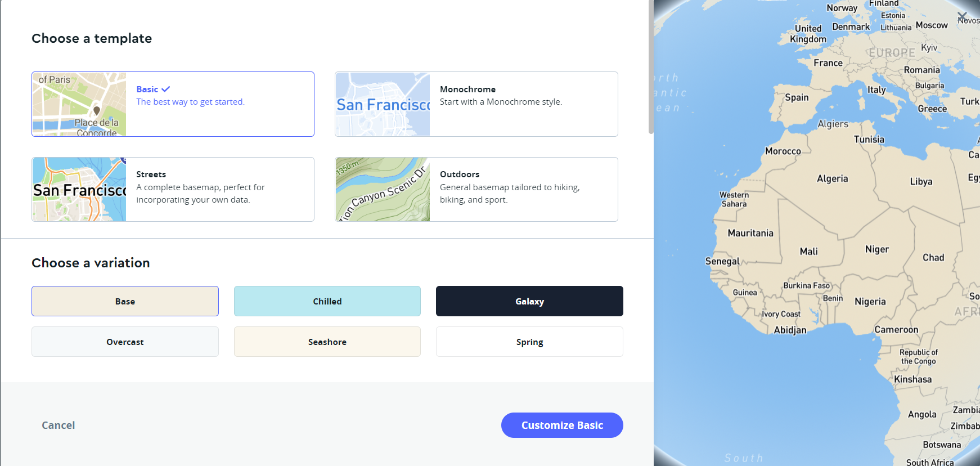Click the Benin label on the map
The image size is (980, 466).
click(x=833, y=298)
